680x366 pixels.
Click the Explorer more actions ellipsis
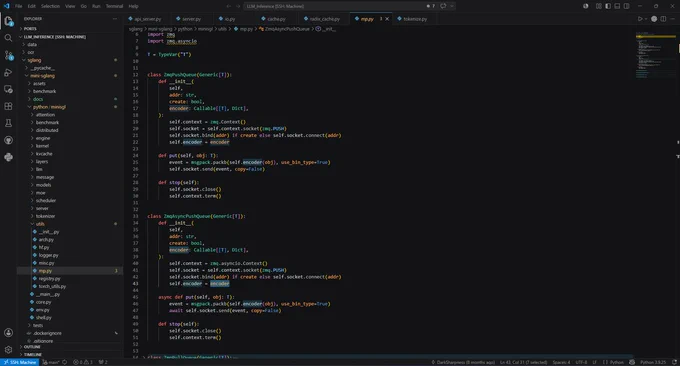115,19
